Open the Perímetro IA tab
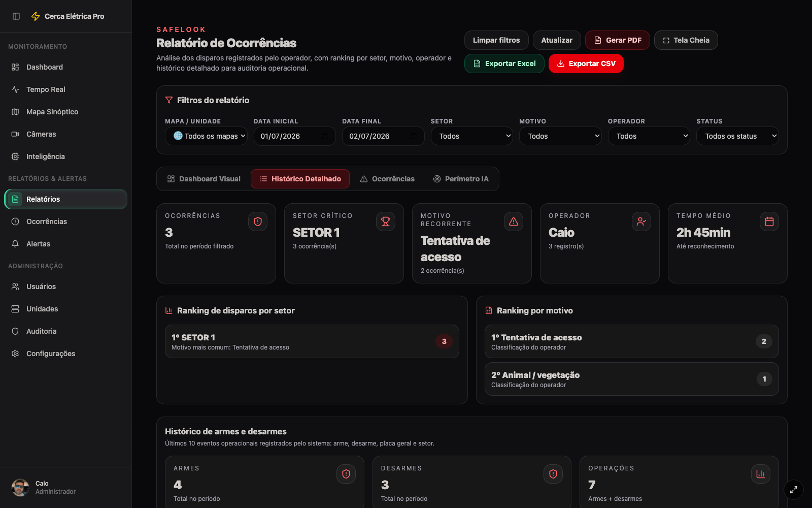 tap(461, 179)
